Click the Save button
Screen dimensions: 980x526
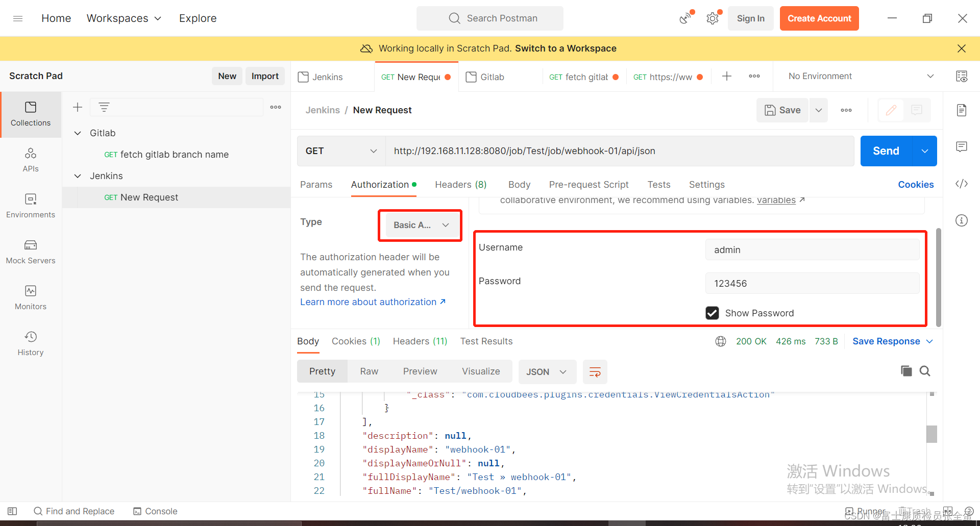point(782,110)
